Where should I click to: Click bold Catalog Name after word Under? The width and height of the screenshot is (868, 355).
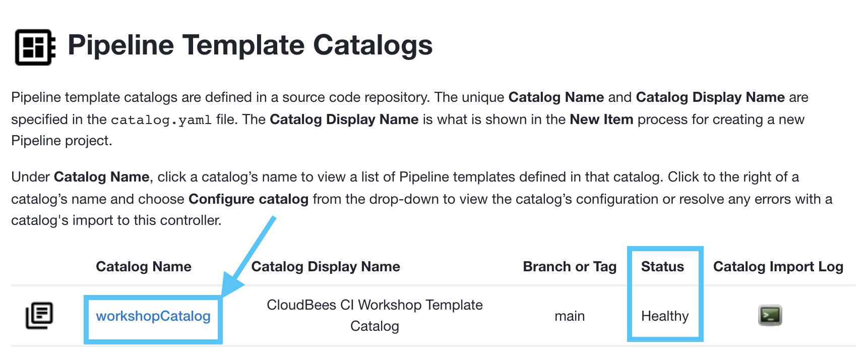(x=101, y=177)
